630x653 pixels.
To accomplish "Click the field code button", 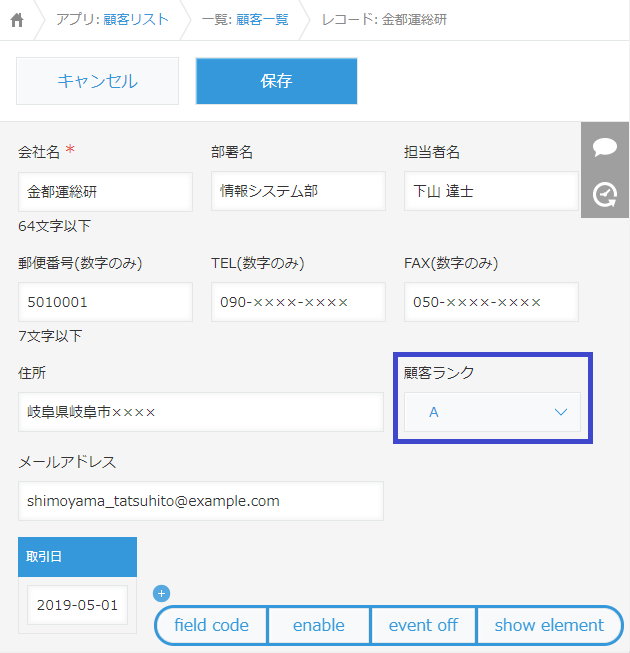I will coord(211,625).
